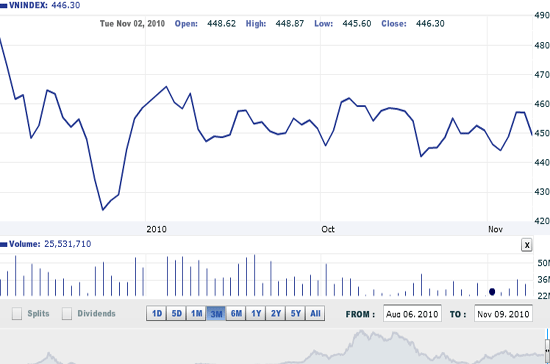Click the Volume legend color icon
550x364 pixels.
[x=4, y=244]
